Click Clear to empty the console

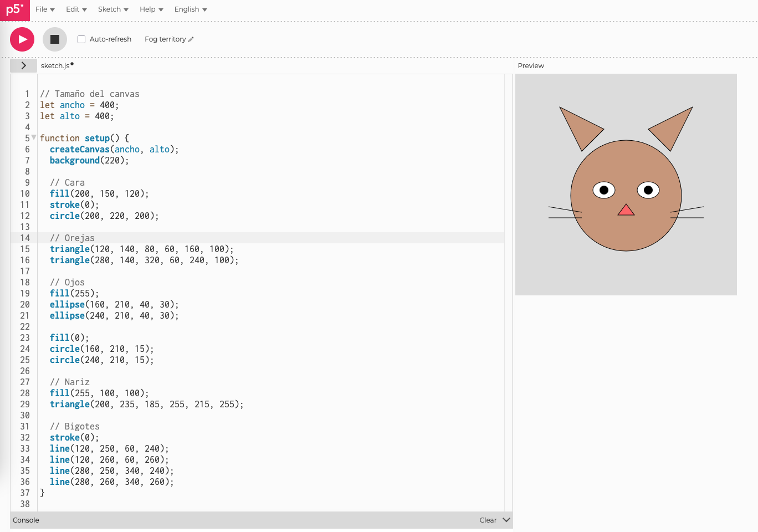[488, 520]
